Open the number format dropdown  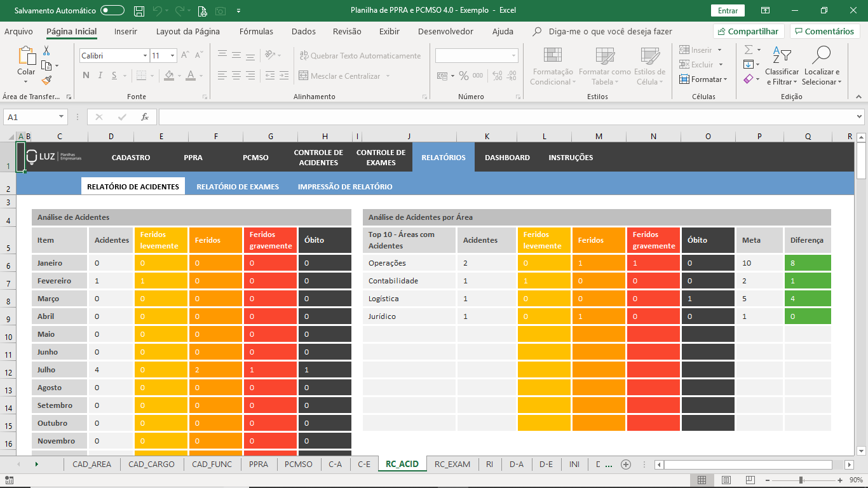pyautogui.click(x=513, y=56)
